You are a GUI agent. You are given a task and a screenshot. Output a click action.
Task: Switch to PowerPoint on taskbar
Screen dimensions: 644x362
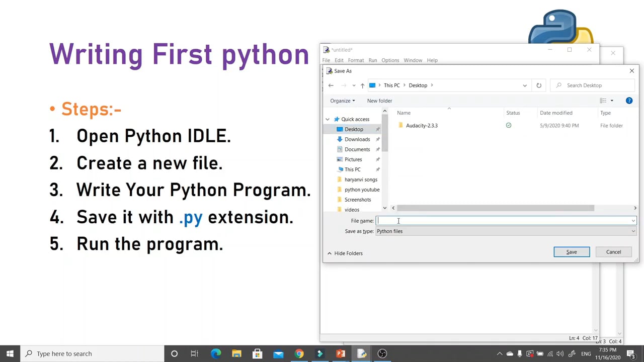[341, 353]
